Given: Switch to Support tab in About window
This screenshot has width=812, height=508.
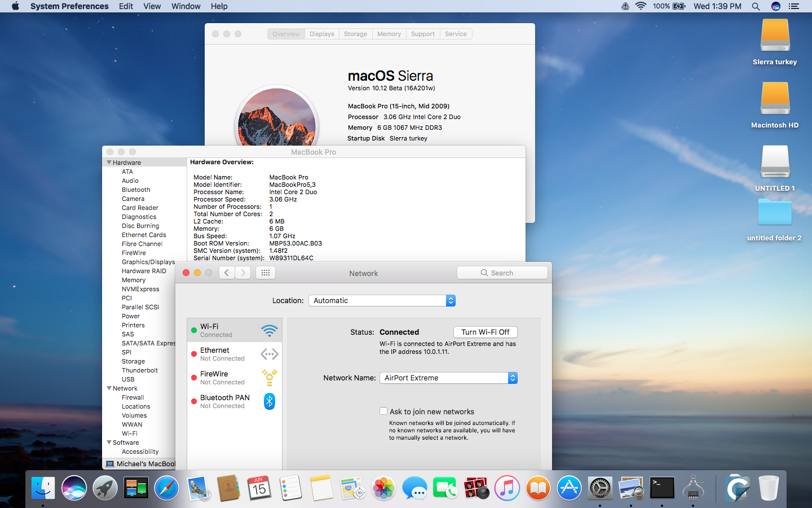Looking at the screenshot, I should coord(423,34).
